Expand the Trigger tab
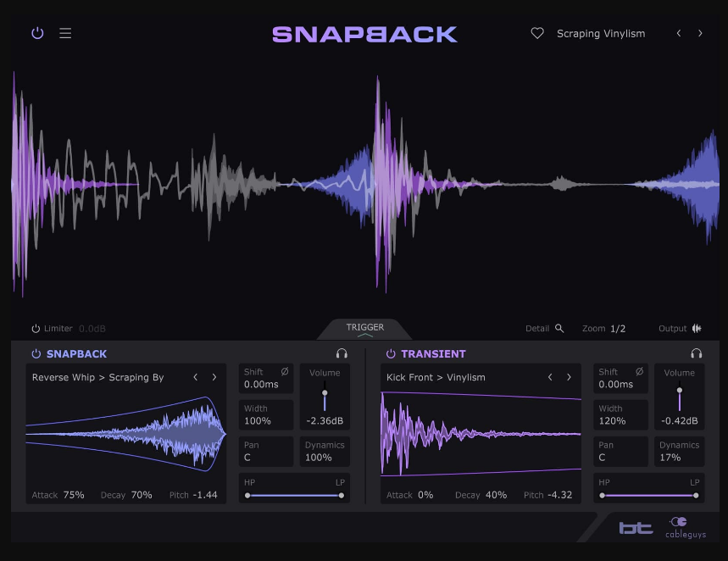The height and width of the screenshot is (561, 728). (x=364, y=330)
